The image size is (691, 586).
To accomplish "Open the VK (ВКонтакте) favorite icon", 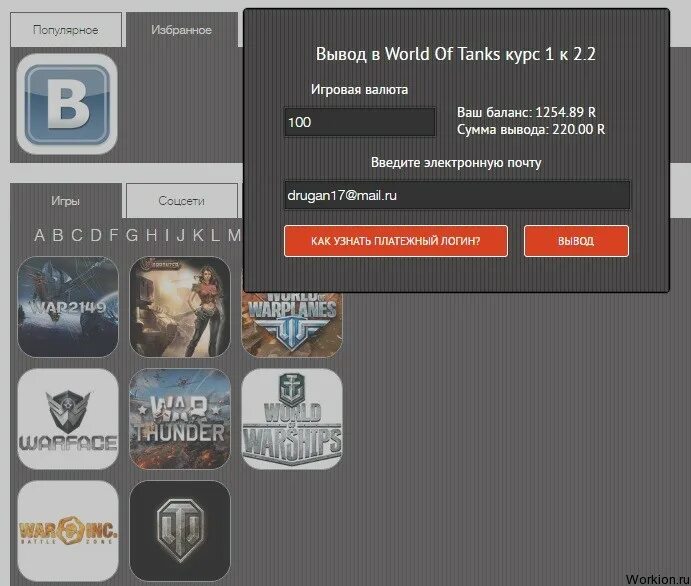I will click(x=67, y=104).
